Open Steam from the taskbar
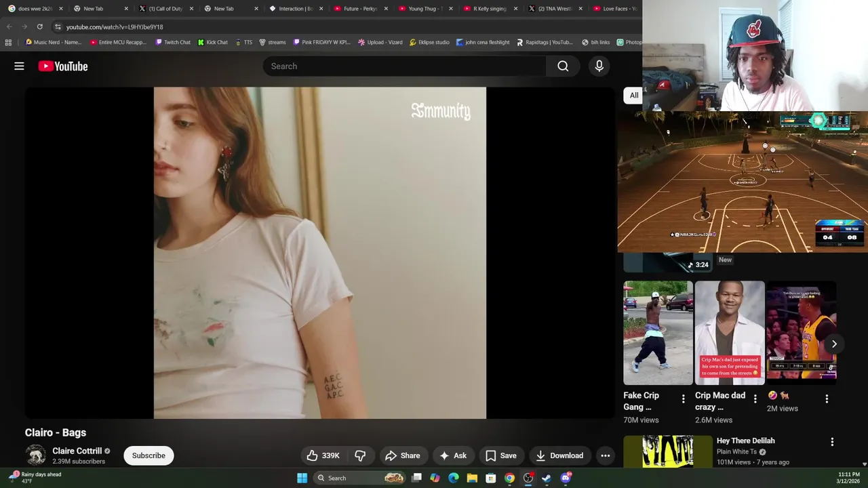The width and height of the screenshot is (868, 488). tap(547, 478)
